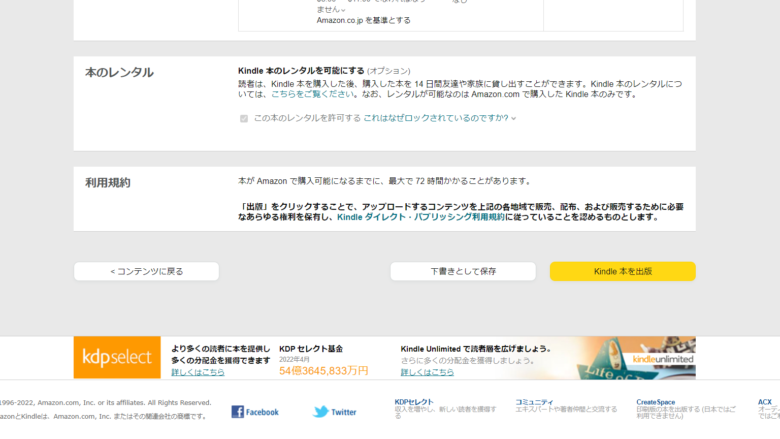Click Amazon.co.jp を基準とする text
The width and height of the screenshot is (780, 439).
click(364, 20)
